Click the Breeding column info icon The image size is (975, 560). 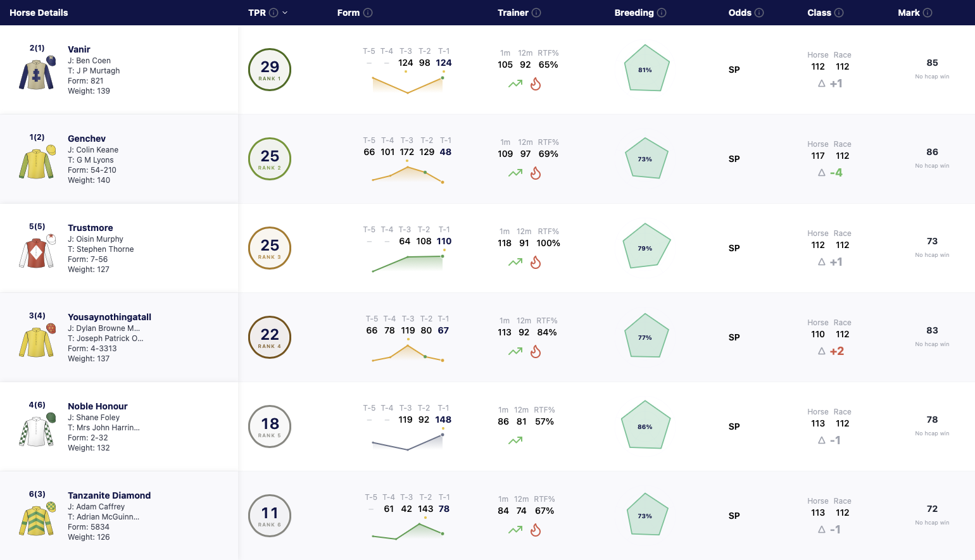tap(662, 13)
